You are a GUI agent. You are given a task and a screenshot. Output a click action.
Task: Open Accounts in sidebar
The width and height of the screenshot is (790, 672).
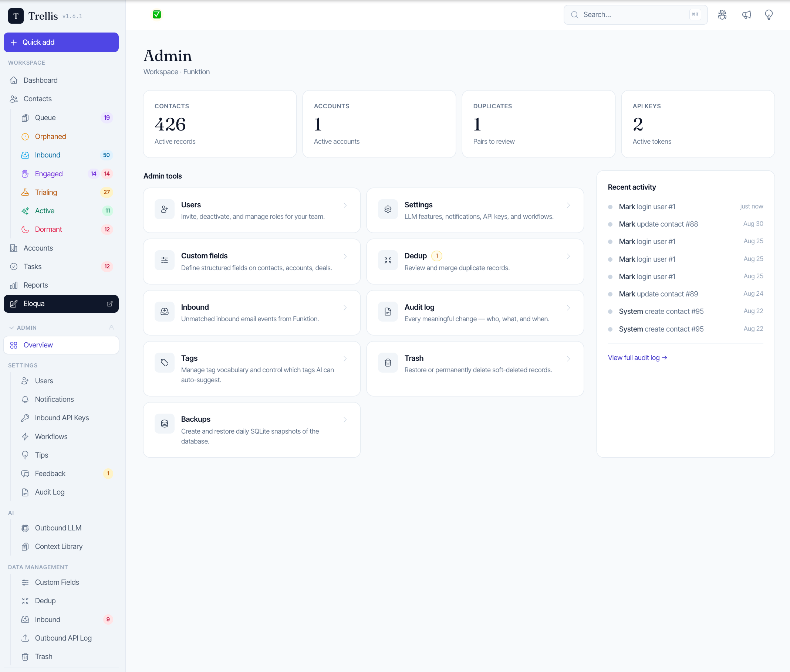pos(61,248)
